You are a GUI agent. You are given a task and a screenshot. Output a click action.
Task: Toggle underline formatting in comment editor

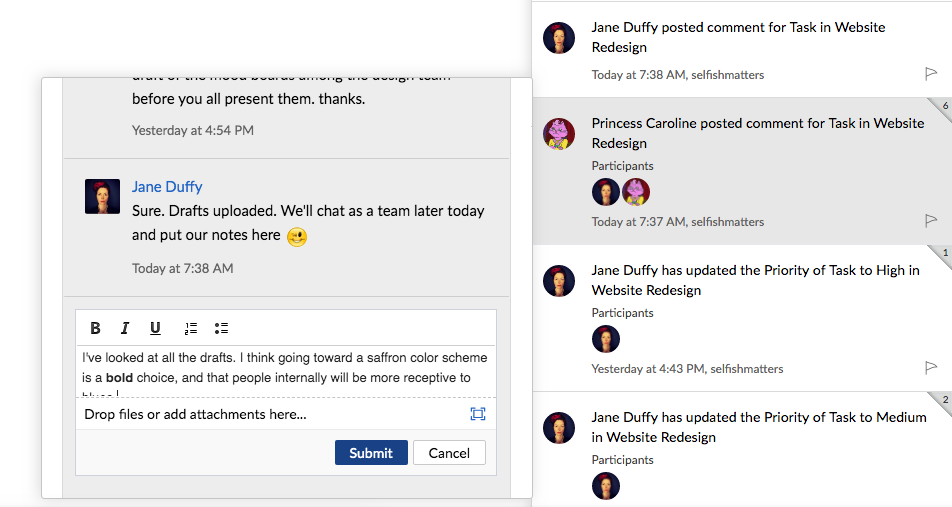coord(155,328)
